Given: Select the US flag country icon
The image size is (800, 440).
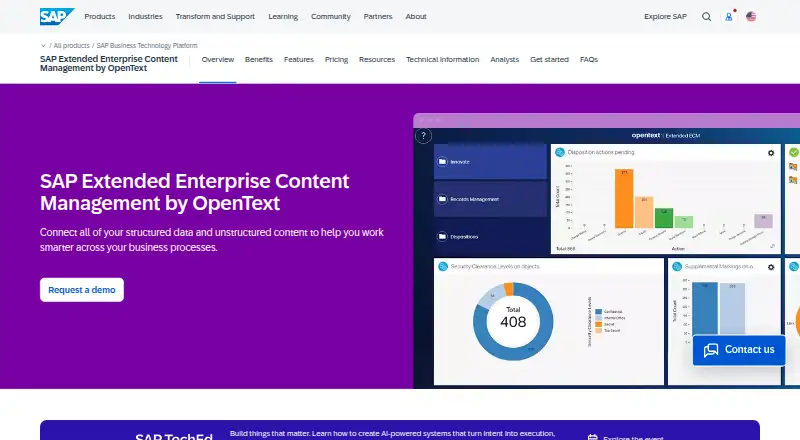Looking at the screenshot, I should click(751, 16).
